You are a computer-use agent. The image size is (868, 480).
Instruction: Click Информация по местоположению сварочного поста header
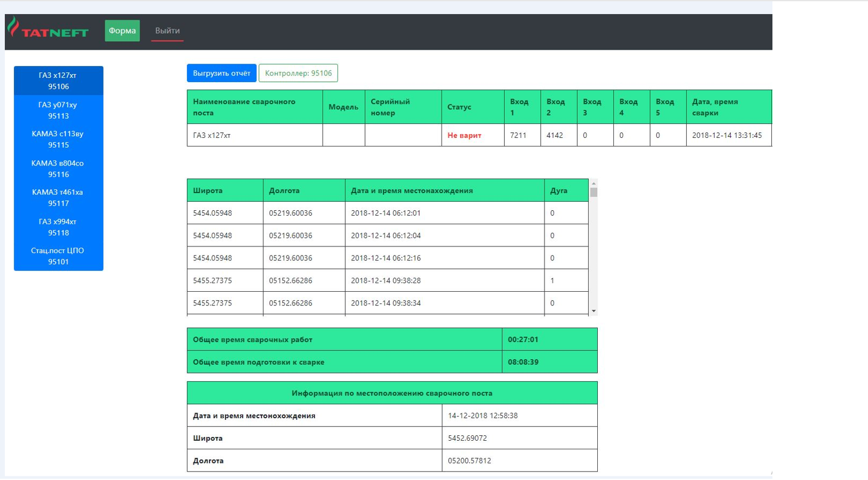pos(392,393)
